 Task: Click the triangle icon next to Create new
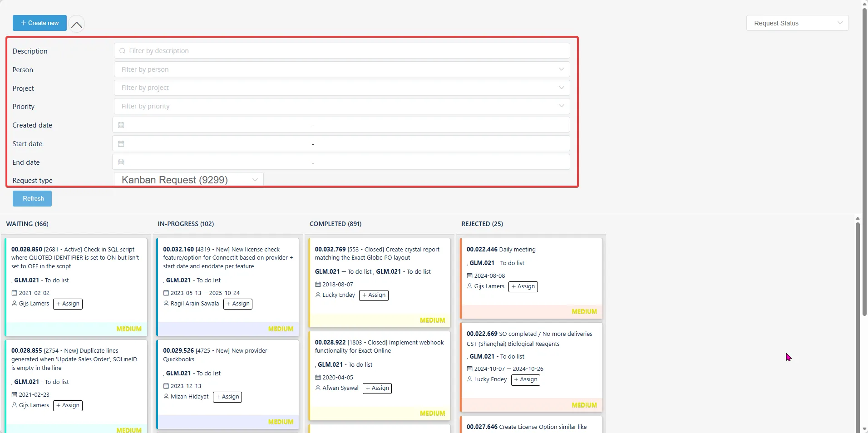[x=77, y=25]
